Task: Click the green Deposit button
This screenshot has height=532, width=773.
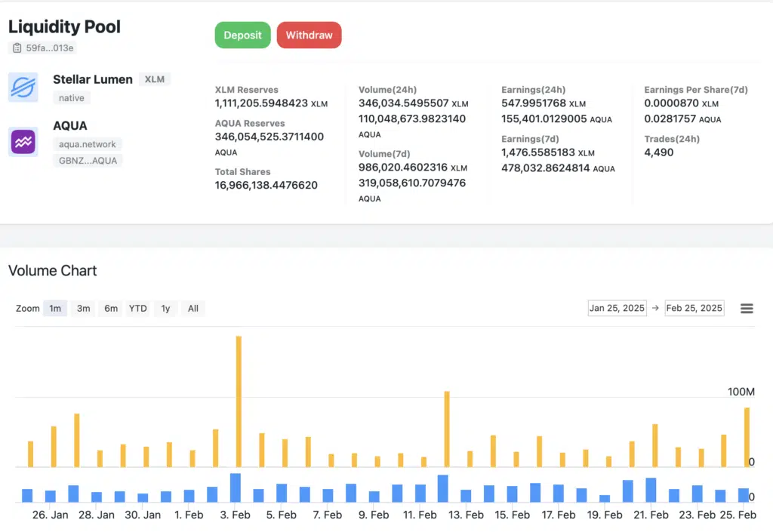Action: point(242,35)
